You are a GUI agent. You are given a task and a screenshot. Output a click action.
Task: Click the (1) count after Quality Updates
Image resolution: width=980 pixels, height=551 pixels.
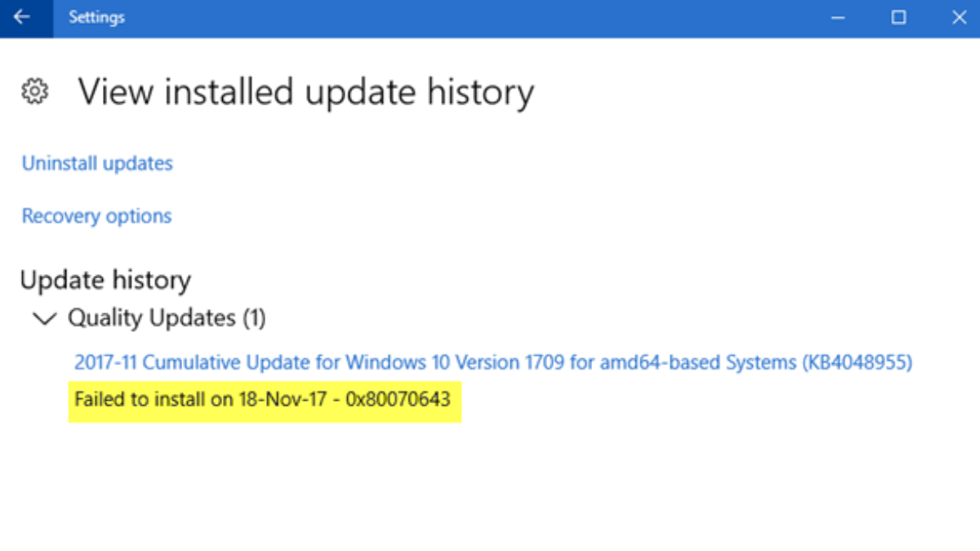point(254,318)
